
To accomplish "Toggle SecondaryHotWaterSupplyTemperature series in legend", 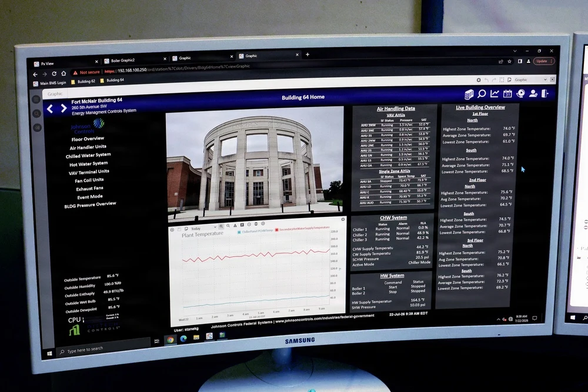I will tap(302, 229).
